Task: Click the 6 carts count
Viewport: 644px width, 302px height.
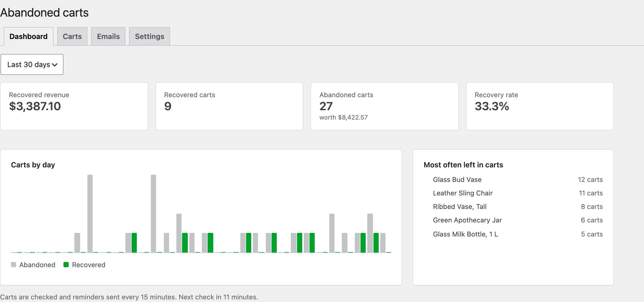Action: [x=592, y=220]
